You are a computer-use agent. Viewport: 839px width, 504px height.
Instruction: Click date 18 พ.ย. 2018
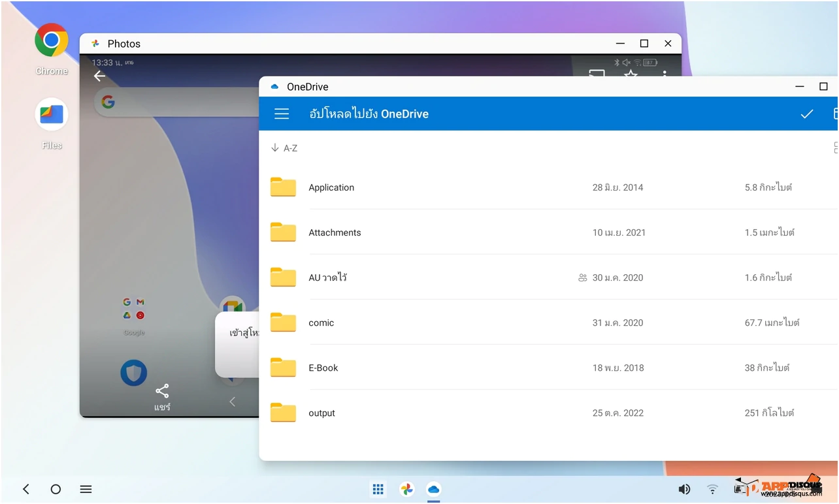point(618,368)
